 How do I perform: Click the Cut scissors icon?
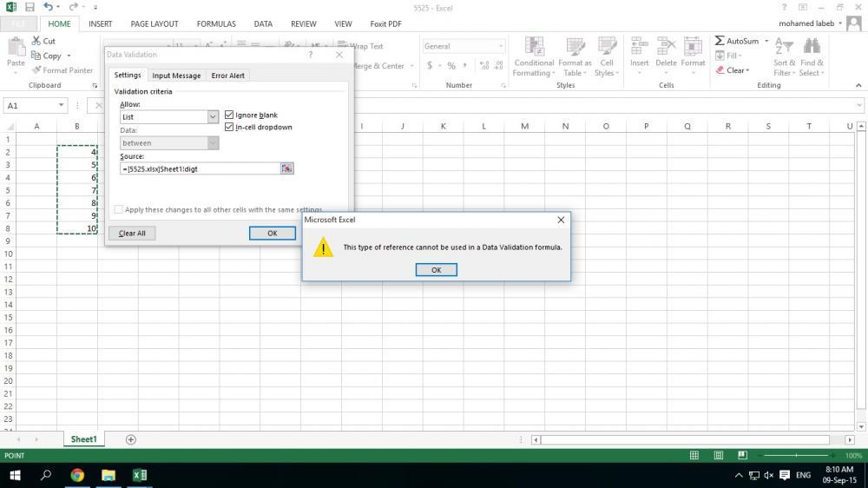coord(36,41)
